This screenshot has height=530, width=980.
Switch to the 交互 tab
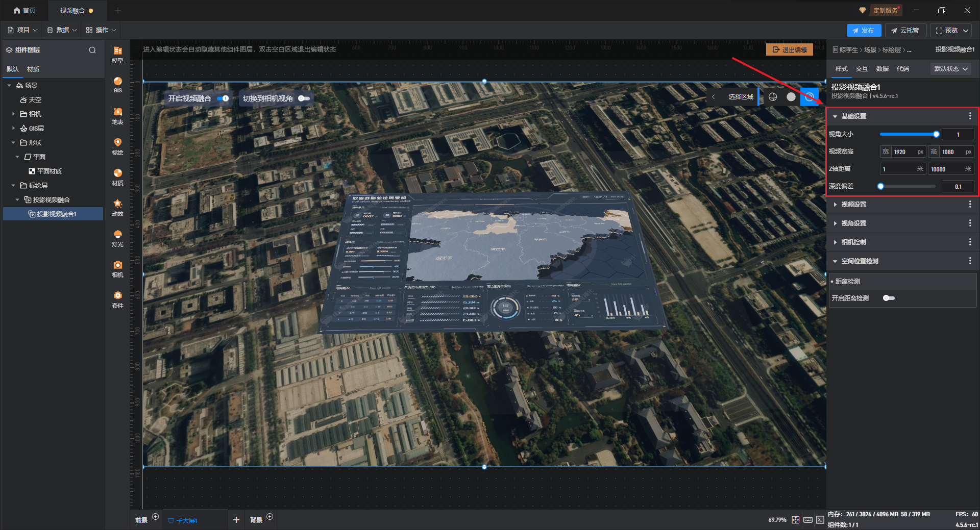(862, 69)
